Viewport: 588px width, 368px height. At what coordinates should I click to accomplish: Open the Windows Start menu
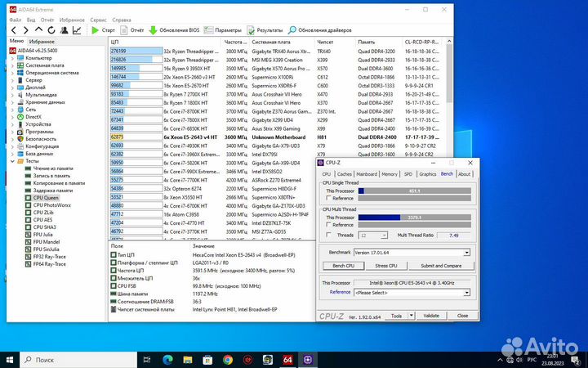click(10, 360)
